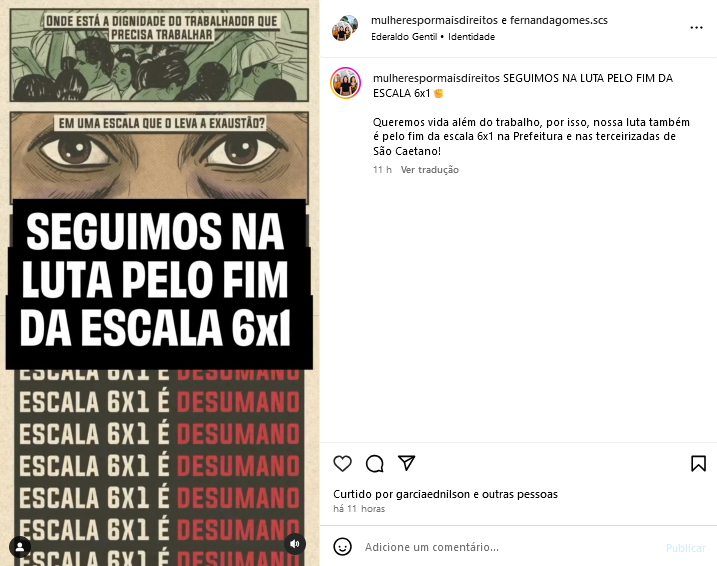The width and height of the screenshot is (717, 566).
Task: Open garciaednilson profile from likes
Action: coord(433,494)
